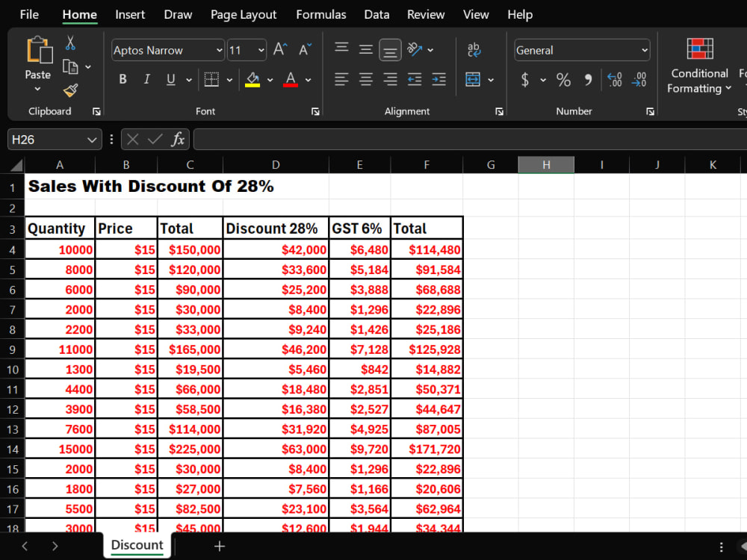Switch to the Insert tab
The height and width of the screenshot is (560, 747).
(x=130, y=15)
